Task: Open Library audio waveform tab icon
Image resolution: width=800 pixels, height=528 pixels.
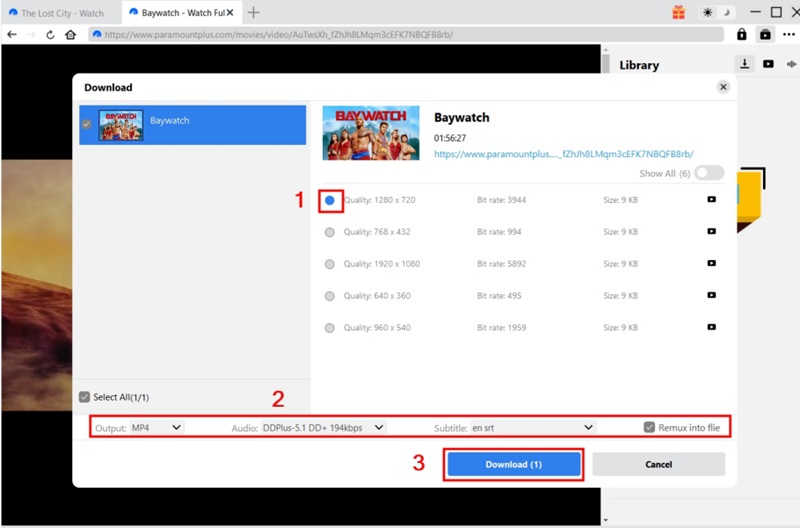Action: [x=791, y=64]
